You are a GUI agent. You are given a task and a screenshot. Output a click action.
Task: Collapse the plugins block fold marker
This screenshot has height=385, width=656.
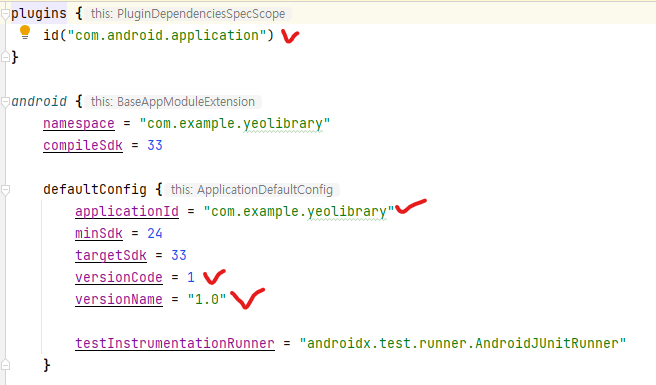pos(5,14)
